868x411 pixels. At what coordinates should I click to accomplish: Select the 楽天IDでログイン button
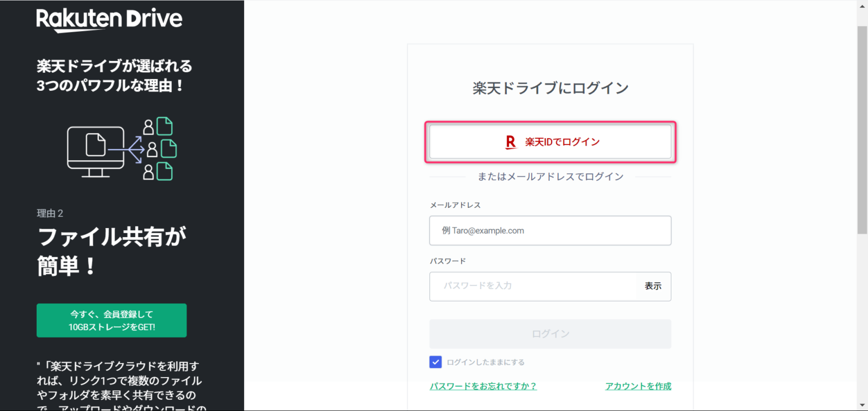[550, 142]
